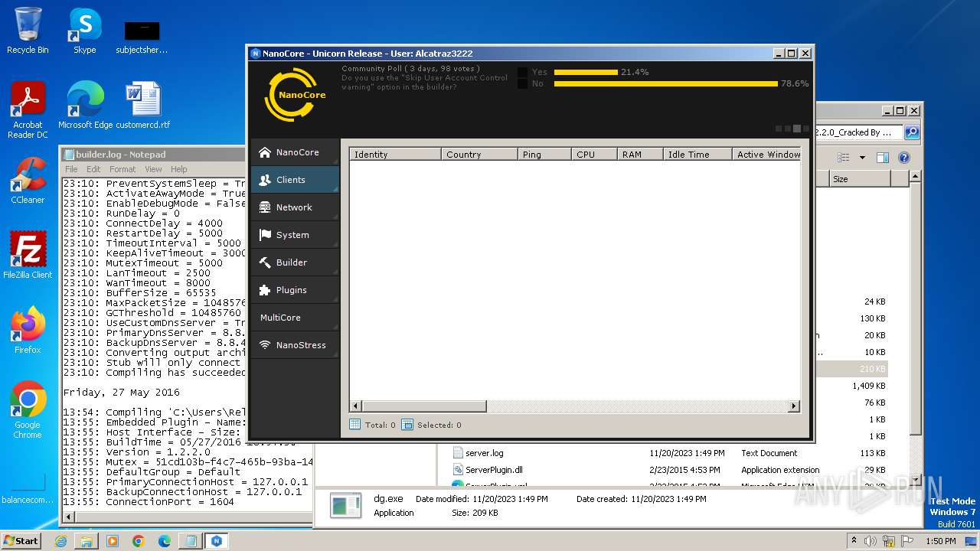The width and height of the screenshot is (980, 551).
Task: Sort clients by Idle Time column
Action: tap(698, 155)
